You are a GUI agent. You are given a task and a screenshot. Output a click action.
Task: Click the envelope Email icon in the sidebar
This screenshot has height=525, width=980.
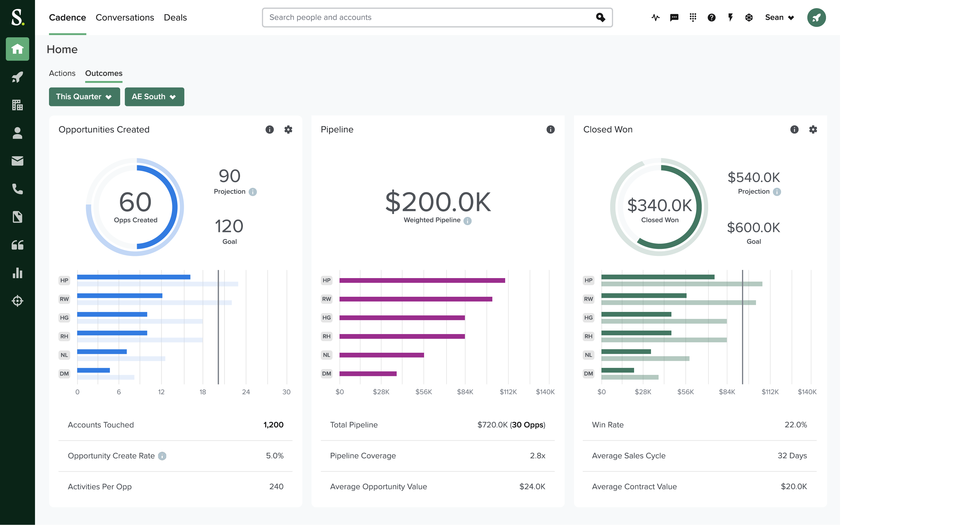[17, 161]
